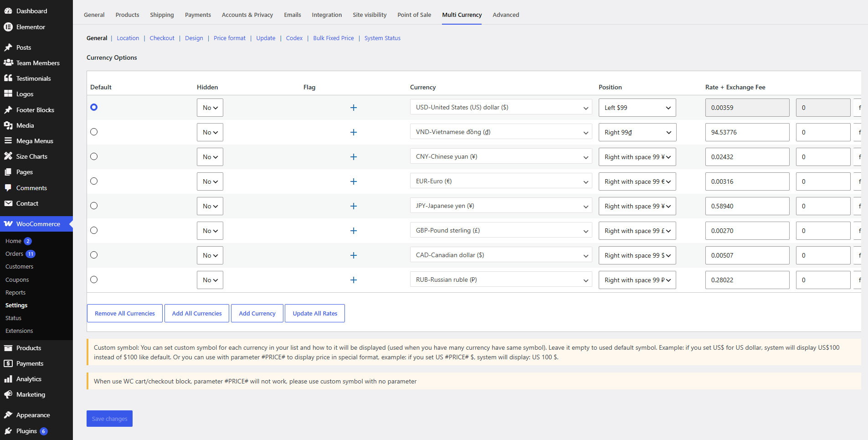Viewport: 868px width, 440px height.
Task: Open the Bulk Fixed Price link
Action: [334, 38]
